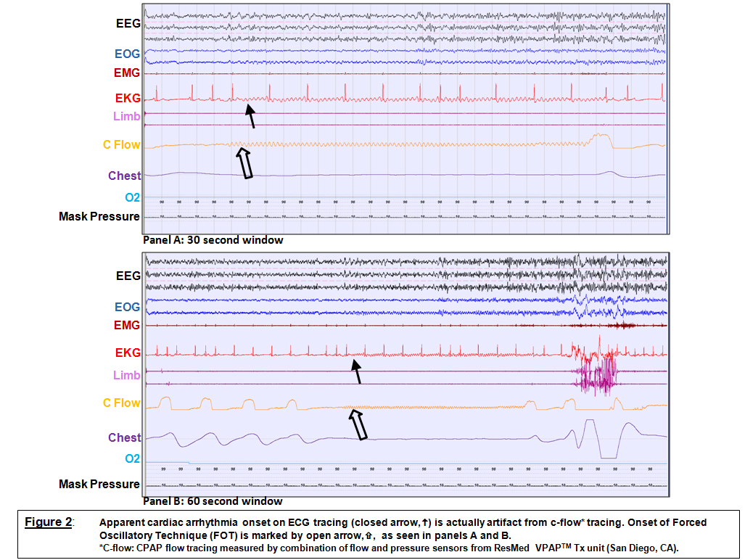The height and width of the screenshot is (560, 745).
Task: Click the closed black arrow in Panel A
Action: click(x=250, y=115)
